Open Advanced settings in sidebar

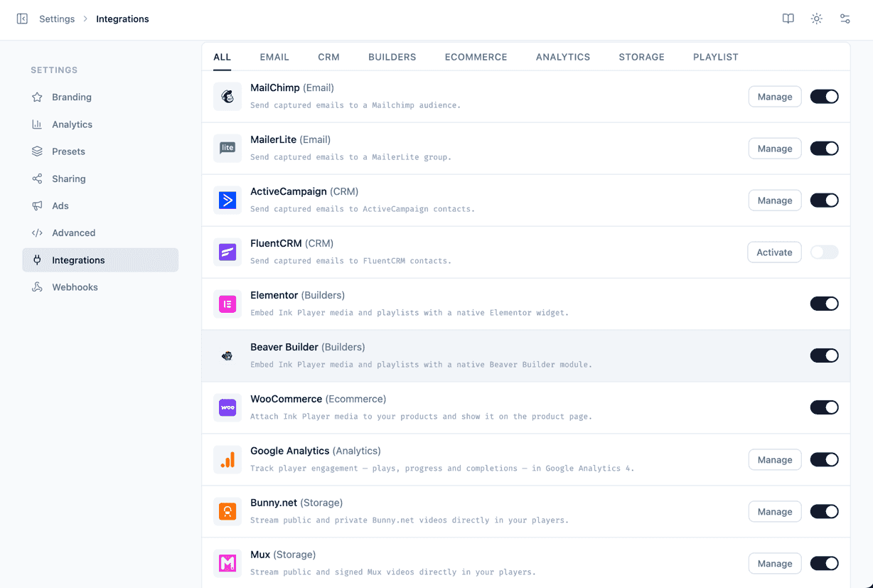[x=100, y=232]
